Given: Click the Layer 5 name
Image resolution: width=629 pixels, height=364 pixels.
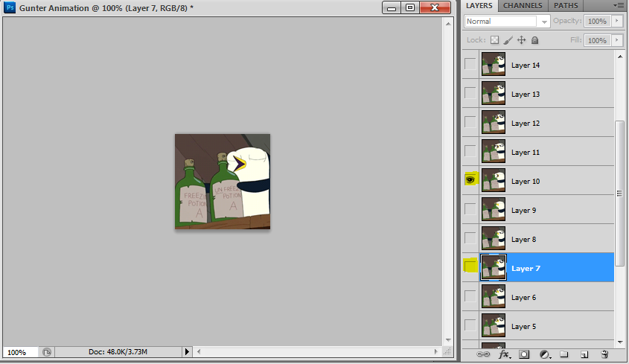Looking at the screenshot, I should tap(523, 326).
